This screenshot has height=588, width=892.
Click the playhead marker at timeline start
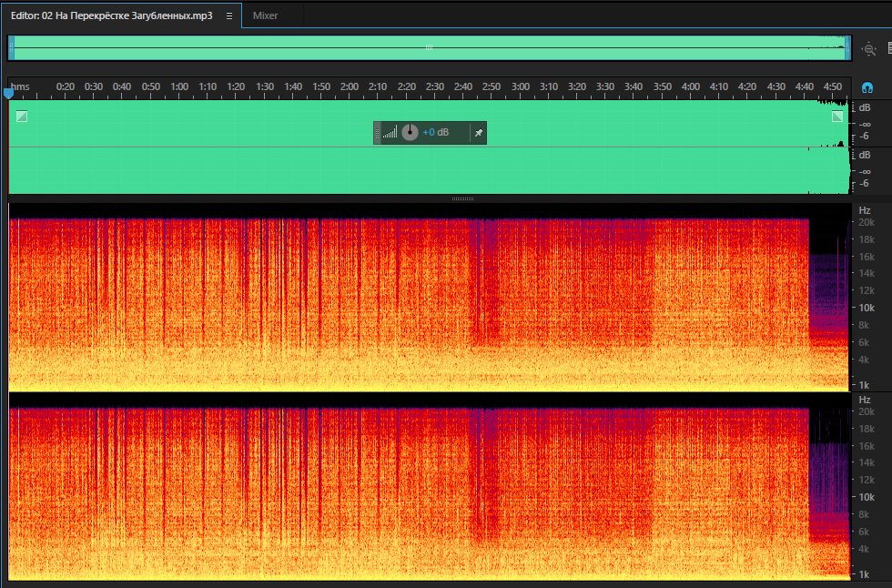click(x=8, y=93)
